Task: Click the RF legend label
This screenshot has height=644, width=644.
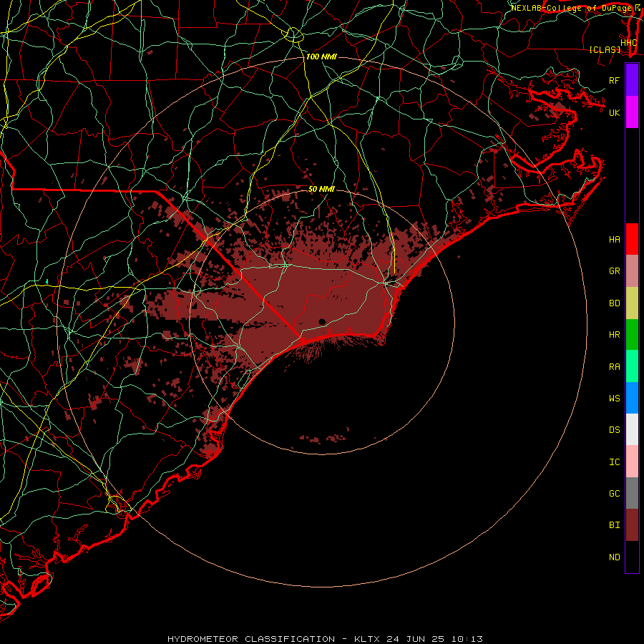Action: click(614, 80)
